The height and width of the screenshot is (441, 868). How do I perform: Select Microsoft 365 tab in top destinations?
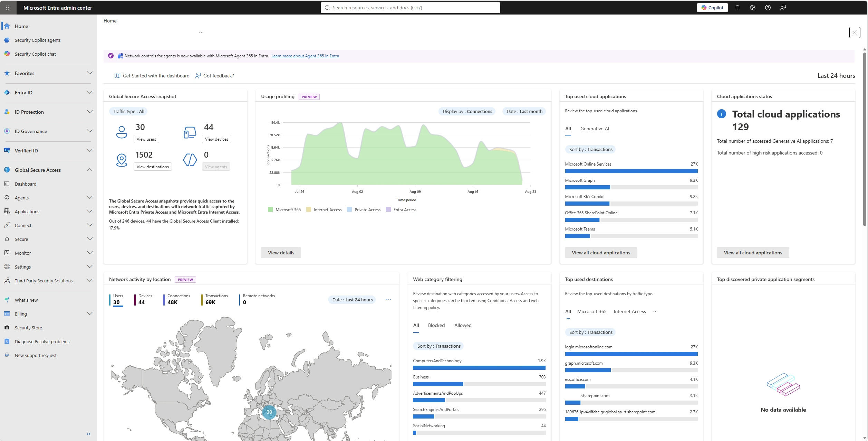pyautogui.click(x=591, y=311)
